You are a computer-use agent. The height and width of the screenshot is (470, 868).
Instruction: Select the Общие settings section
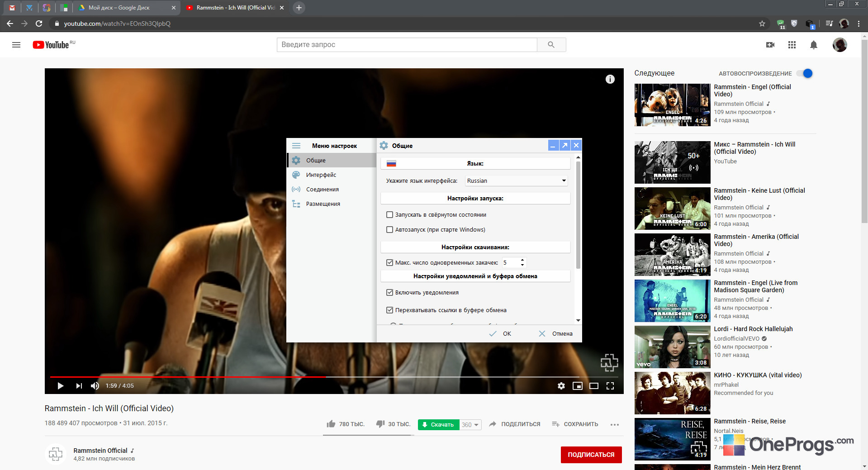[x=332, y=160]
